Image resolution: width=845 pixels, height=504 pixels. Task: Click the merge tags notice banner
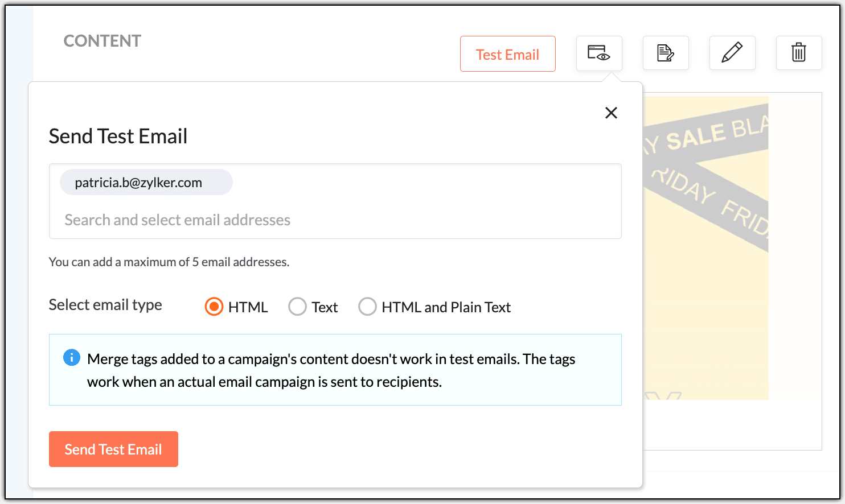[335, 370]
